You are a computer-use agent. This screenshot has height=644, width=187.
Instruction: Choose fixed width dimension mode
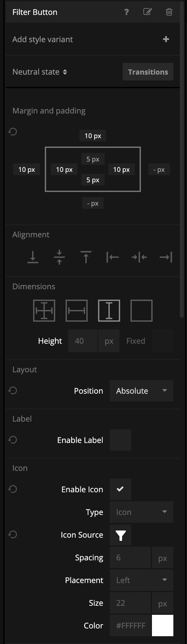coord(77,311)
